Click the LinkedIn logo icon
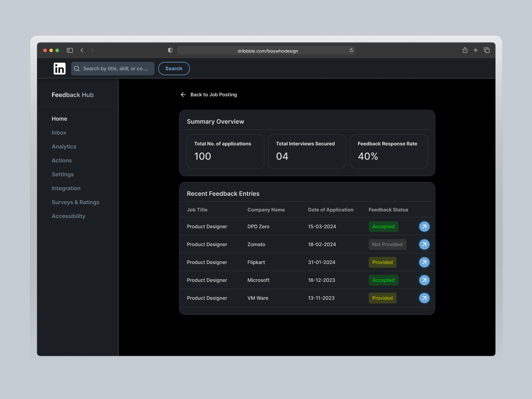This screenshot has width=532, height=399. point(60,68)
